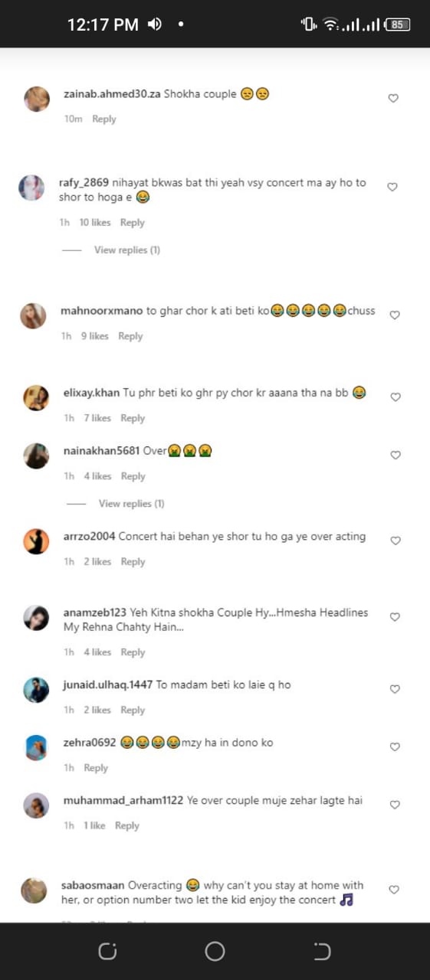This screenshot has height=980, width=430.
Task: Like anamzeb123's shokha couple comment
Action: click(396, 616)
